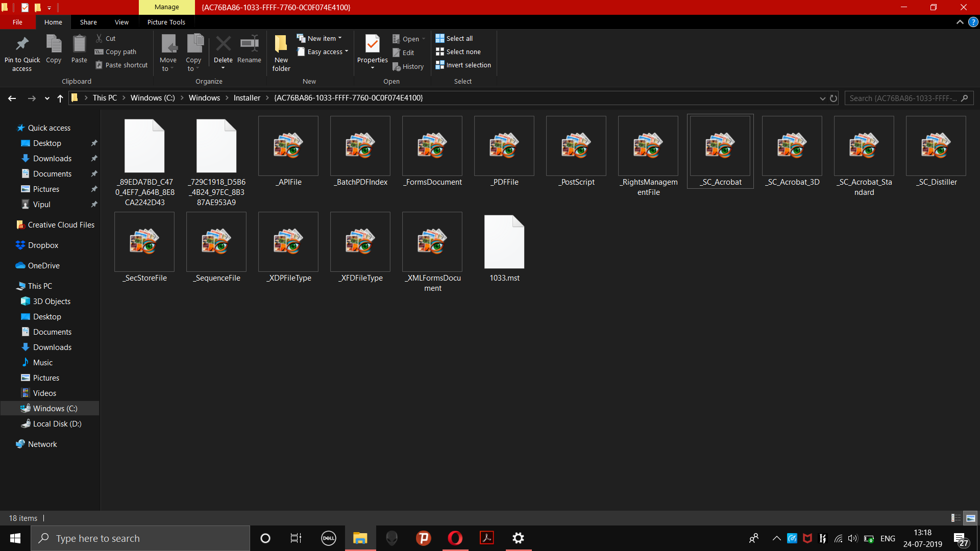Open the Move to command
The image size is (980, 551).
[x=168, y=53]
